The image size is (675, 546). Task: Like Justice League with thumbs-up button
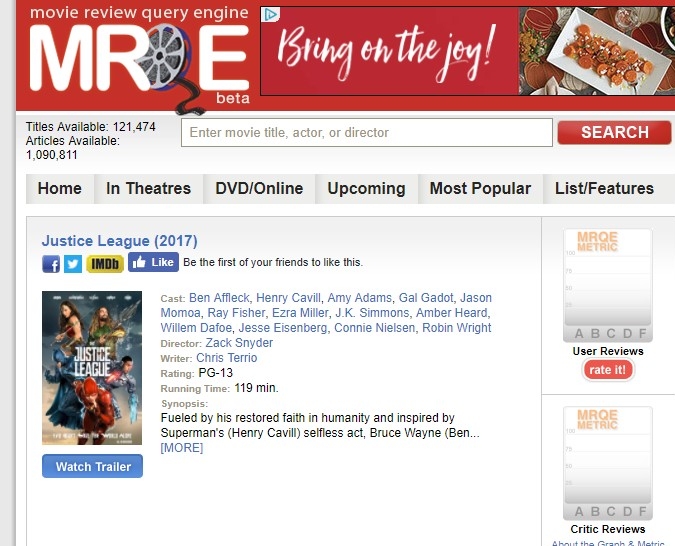pos(153,262)
